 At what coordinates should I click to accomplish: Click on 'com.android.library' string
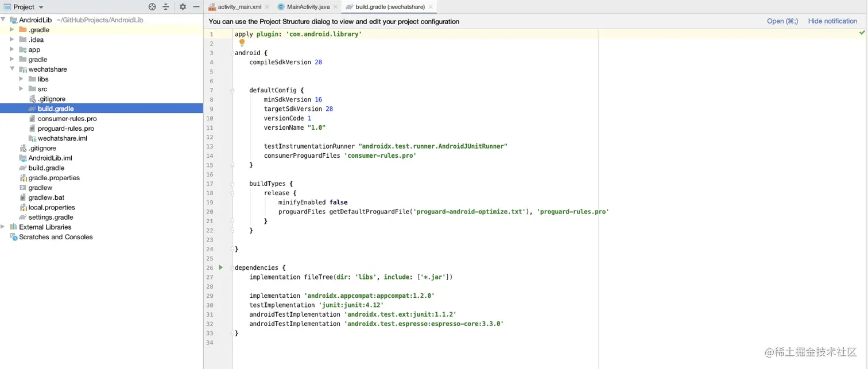click(x=323, y=34)
